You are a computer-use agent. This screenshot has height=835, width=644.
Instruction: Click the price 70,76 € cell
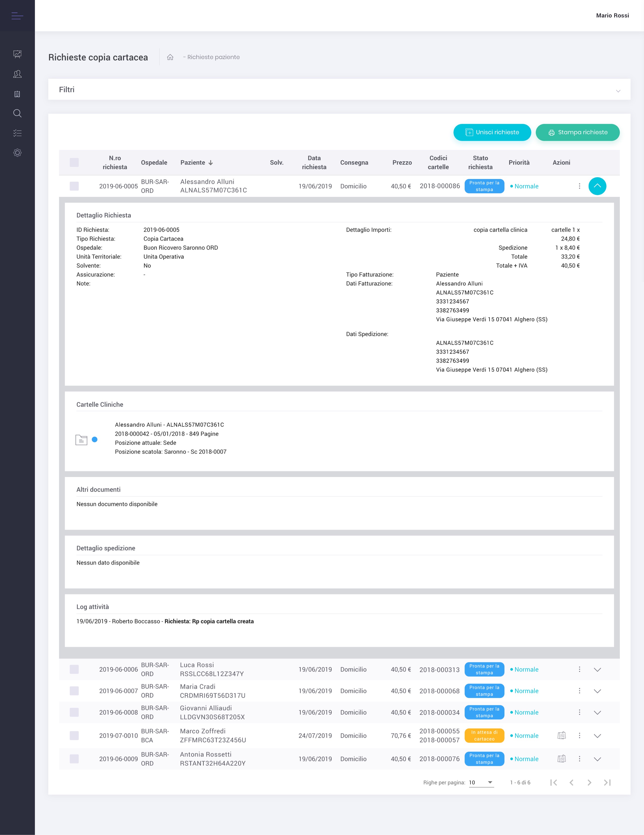pyautogui.click(x=401, y=736)
